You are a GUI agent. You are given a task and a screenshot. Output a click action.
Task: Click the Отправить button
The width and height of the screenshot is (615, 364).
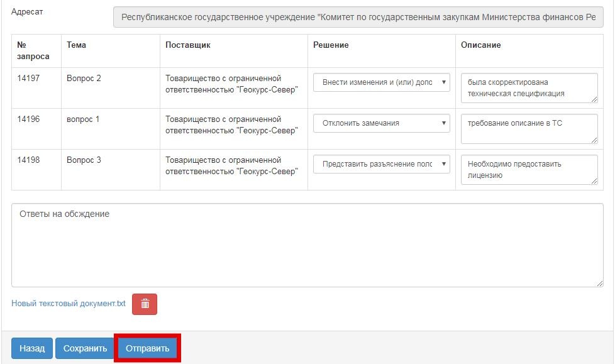pyautogui.click(x=147, y=348)
